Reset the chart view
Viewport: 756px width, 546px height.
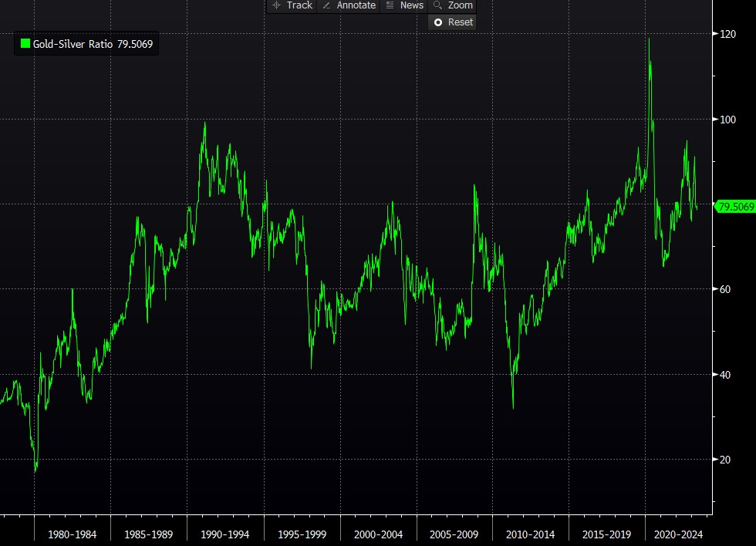452,22
